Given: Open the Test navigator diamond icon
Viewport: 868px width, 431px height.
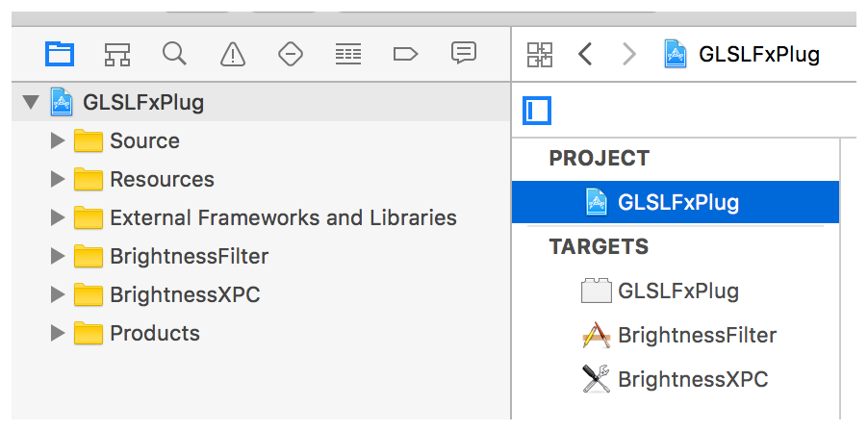Looking at the screenshot, I should point(290,54).
